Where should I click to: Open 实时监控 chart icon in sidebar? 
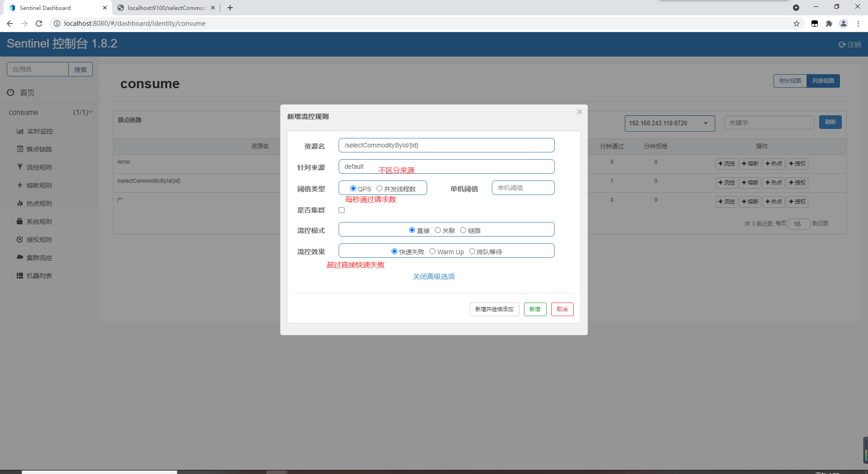pyautogui.click(x=20, y=131)
